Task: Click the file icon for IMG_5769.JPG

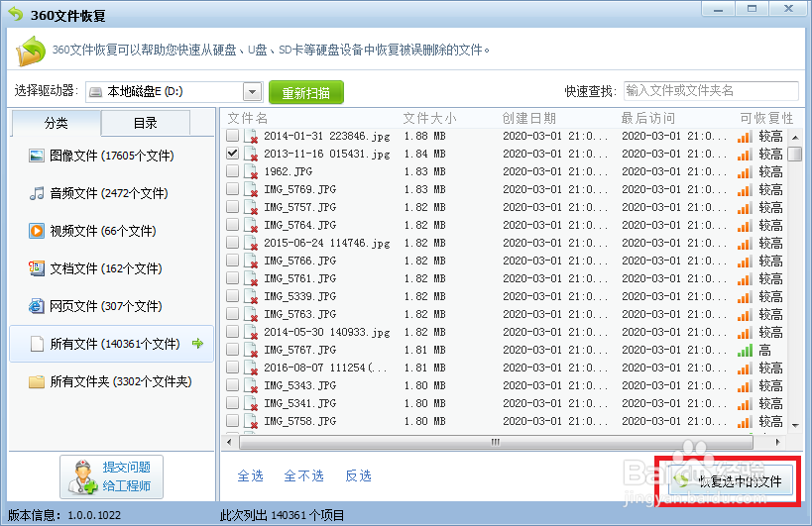Action: pos(251,189)
